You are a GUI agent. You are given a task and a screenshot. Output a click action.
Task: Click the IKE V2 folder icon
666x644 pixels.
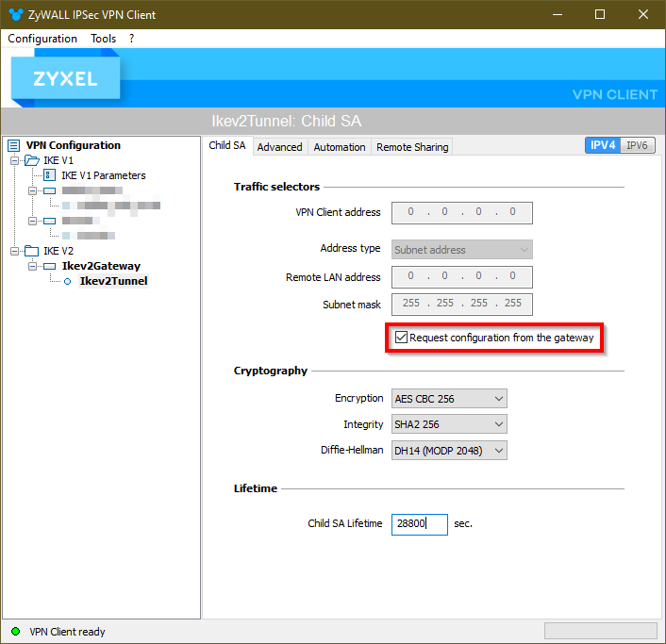tap(32, 251)
